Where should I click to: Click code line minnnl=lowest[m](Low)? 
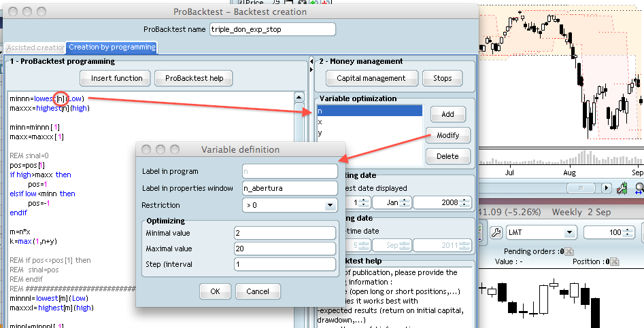coord(49,299)
